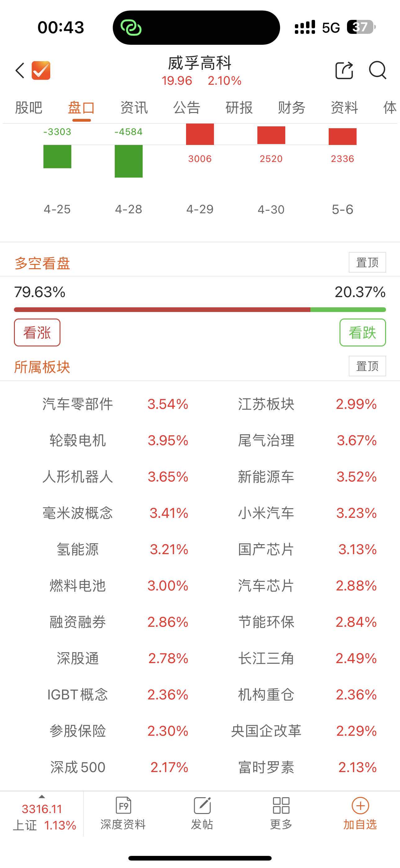
Task: Tap the bull-bear ratio progress bar
Action: (200, 310)
